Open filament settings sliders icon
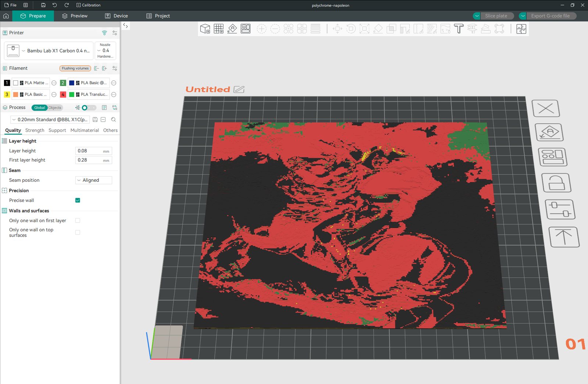The width and height of the screenshot is (588, 384). 115,68
